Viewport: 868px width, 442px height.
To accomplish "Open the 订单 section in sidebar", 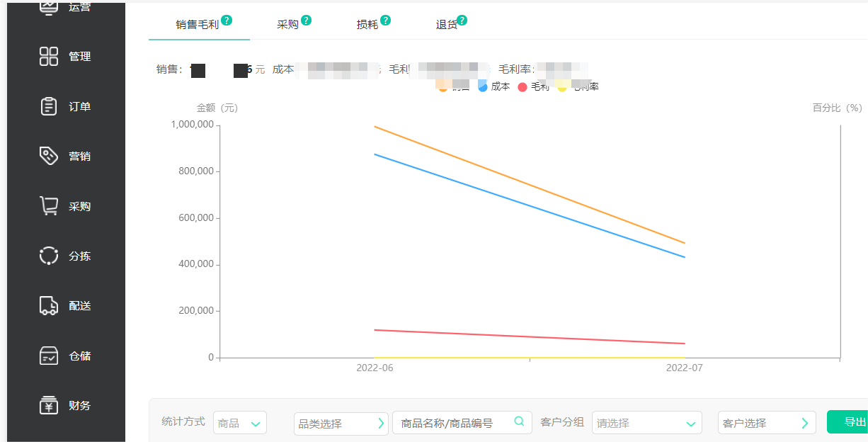I will (x=66, y=106).
